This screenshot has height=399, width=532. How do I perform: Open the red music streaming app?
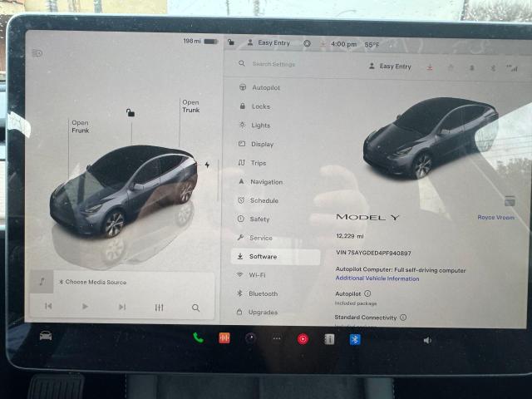tap(303, 338)
